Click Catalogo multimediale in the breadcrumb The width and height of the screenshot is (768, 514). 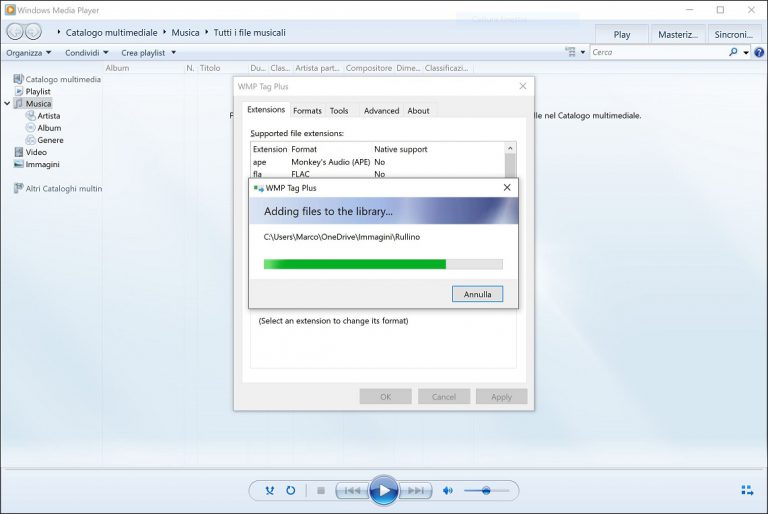[111, 32]
